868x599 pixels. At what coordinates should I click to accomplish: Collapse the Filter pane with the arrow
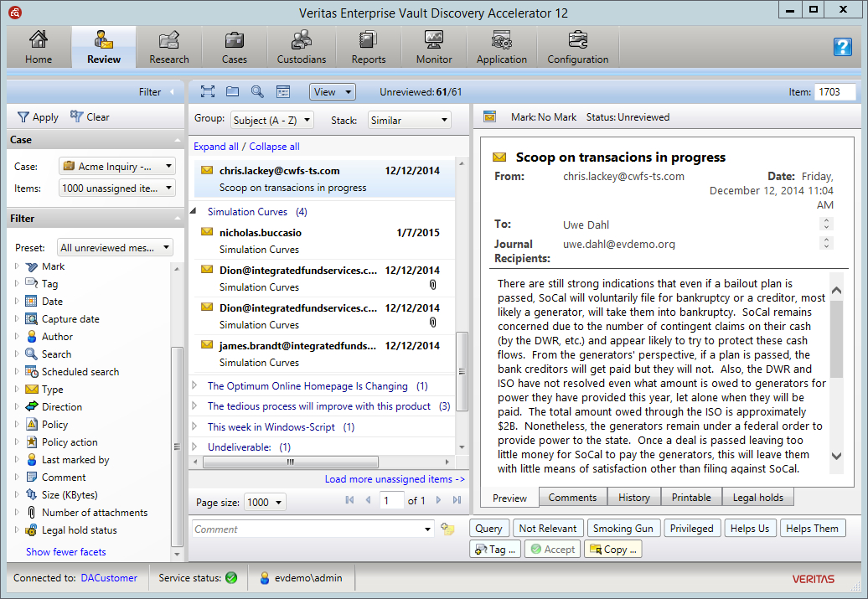[172, 92]
